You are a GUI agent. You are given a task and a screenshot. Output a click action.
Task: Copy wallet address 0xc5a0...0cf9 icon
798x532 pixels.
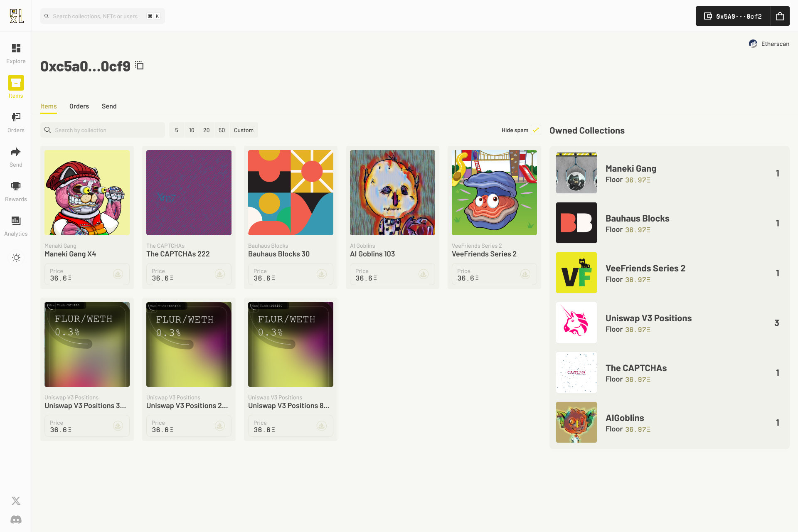click(x=139, y=66)
